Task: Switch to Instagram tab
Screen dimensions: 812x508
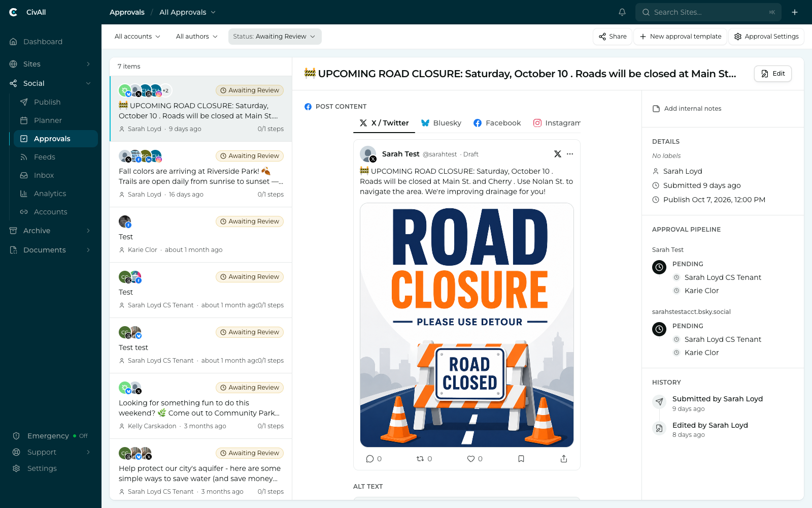Action: click(557, 123)
